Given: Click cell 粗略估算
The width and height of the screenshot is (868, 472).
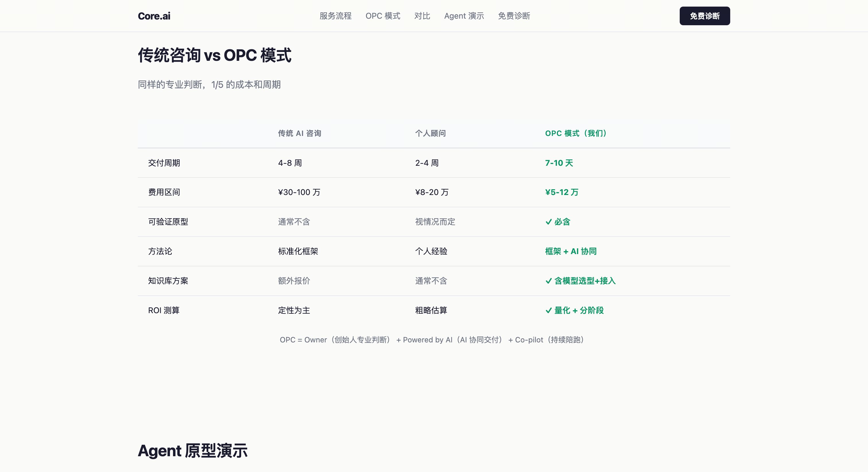Looking at the screenshot, I should tap(431, 310).
